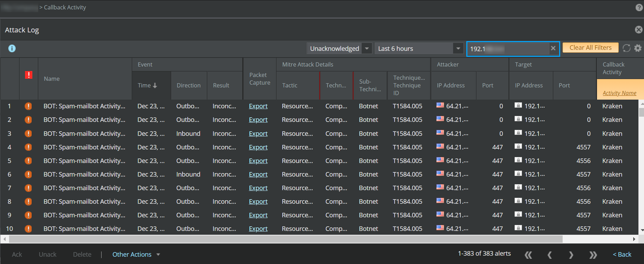
Task: Go to next page of alerts
Action: pyautogui.click(x=571, y=255)
